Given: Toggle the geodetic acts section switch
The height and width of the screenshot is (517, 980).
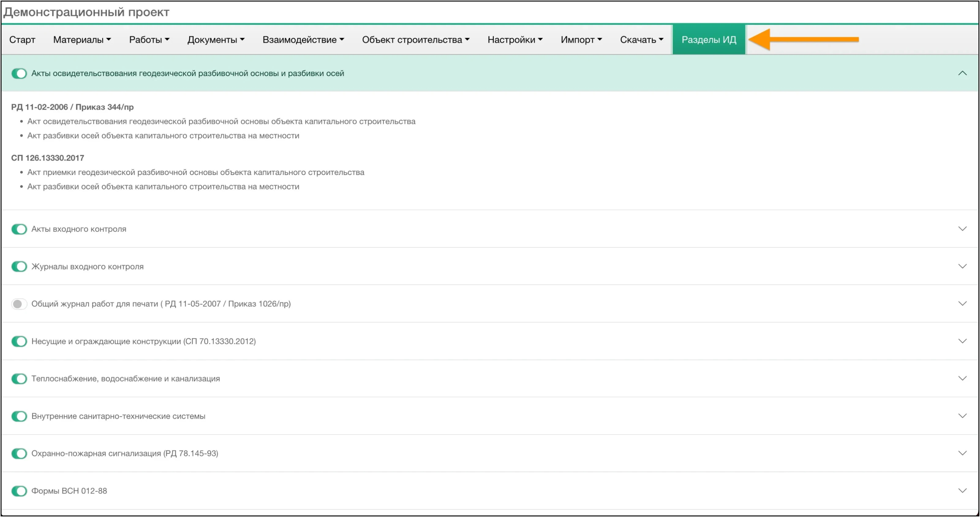Looking at the screenshot, I should click(x=19, y=74).
